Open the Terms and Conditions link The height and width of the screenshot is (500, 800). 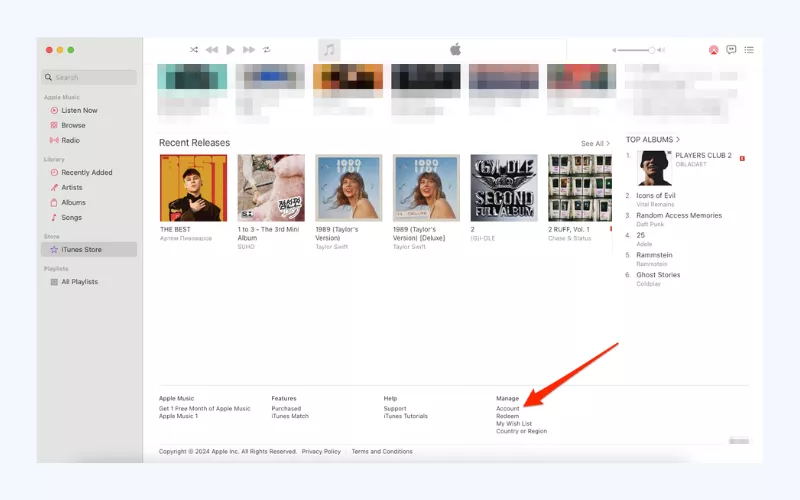[x=382, y=452]
